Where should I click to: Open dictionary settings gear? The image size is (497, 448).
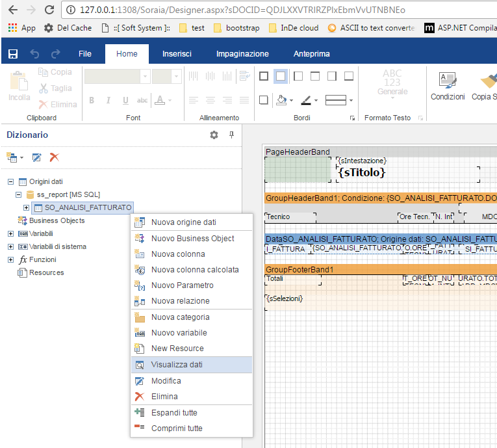(x=214, y=135)
